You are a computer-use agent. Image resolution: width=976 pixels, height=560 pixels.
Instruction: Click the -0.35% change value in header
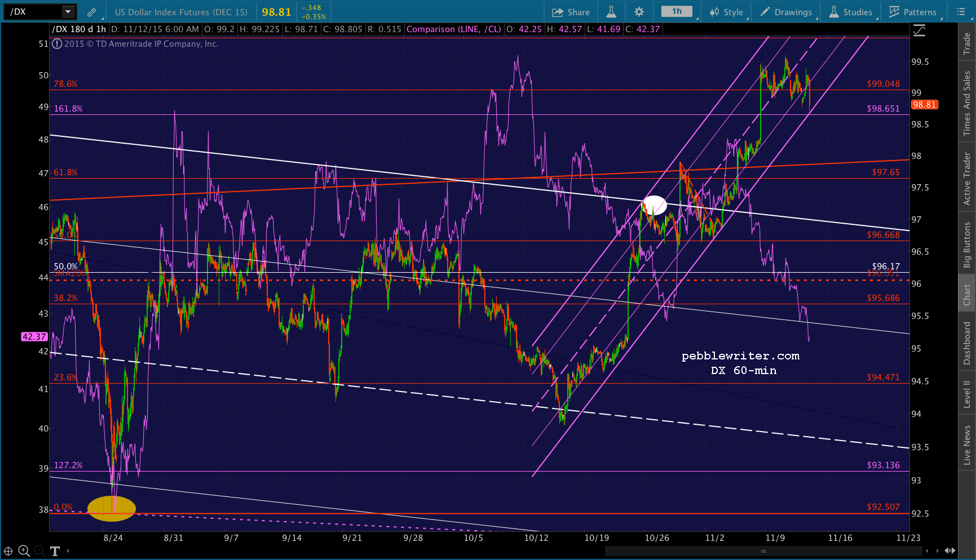pos(314,16)
